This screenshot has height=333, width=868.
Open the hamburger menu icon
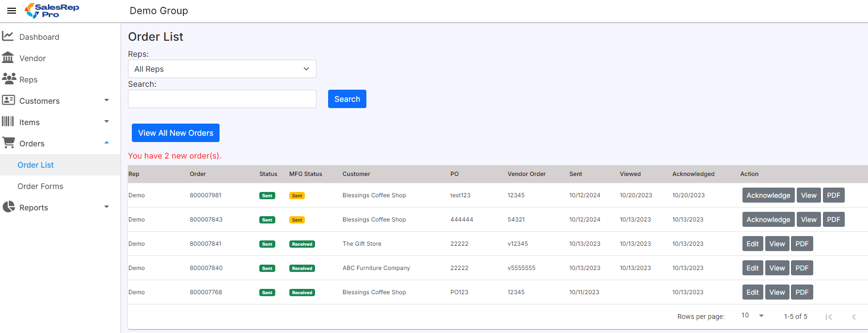pos(12,11)
